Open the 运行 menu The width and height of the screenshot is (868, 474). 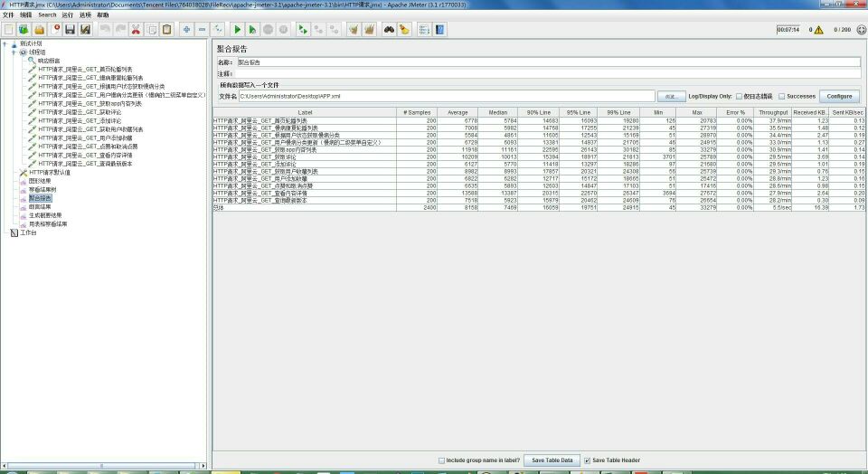click(x=68, y=15)
